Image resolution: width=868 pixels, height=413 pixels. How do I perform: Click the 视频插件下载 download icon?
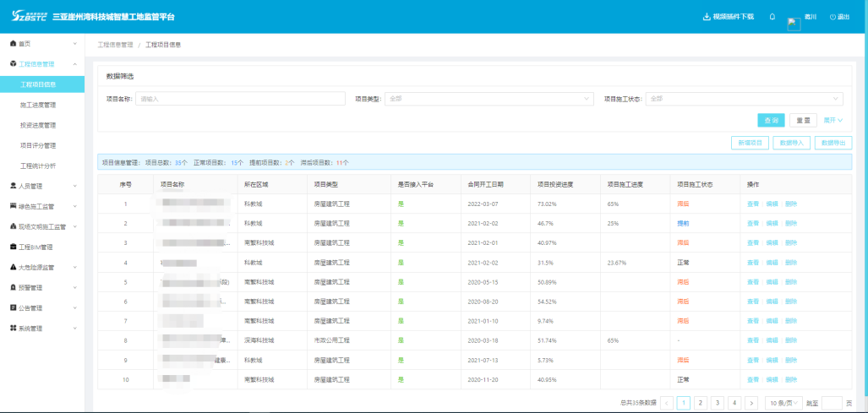(707, 17)
